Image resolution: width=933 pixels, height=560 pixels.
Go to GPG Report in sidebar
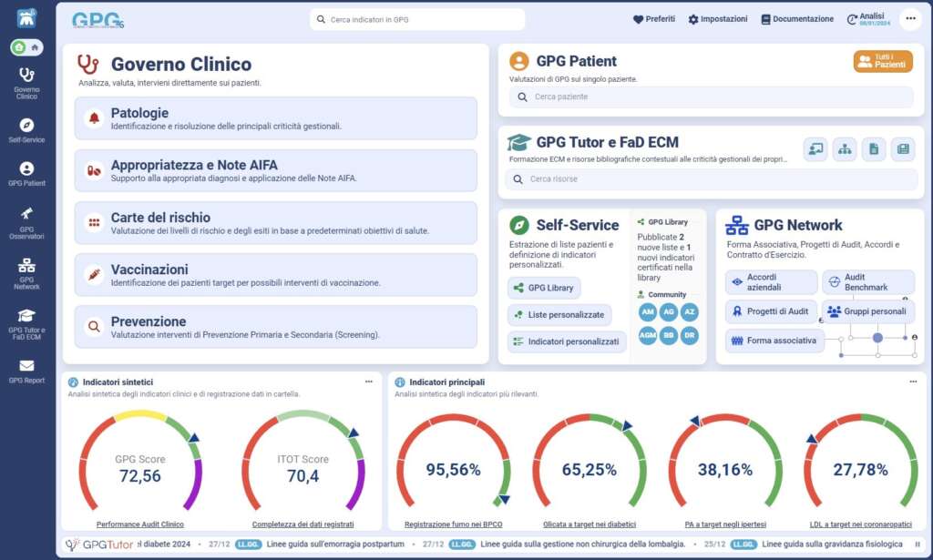(x=26, y=371)
